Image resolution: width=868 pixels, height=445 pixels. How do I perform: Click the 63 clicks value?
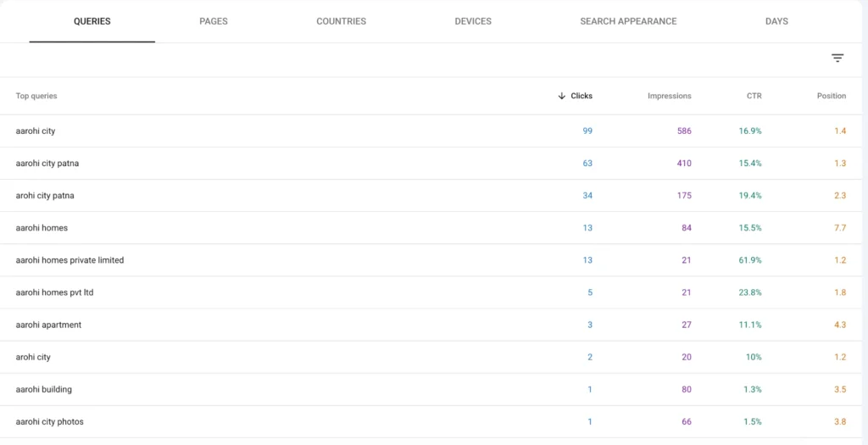pos(587,164)
